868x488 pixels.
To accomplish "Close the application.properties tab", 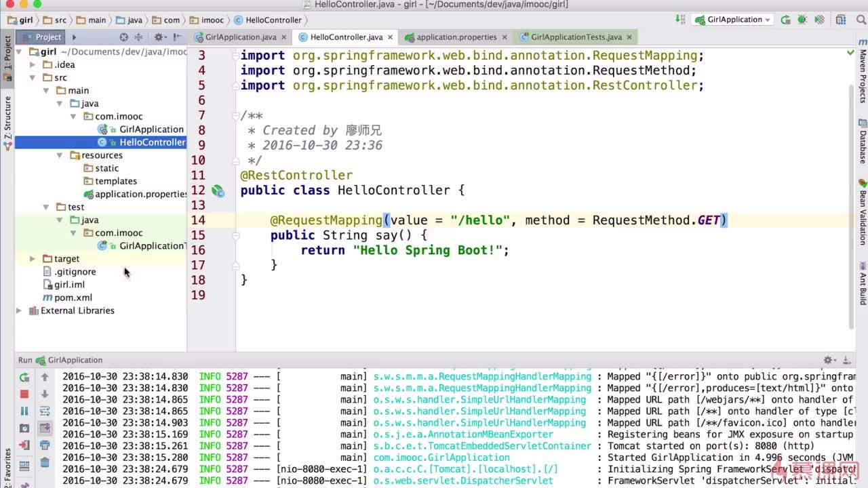I will (505, 37).
